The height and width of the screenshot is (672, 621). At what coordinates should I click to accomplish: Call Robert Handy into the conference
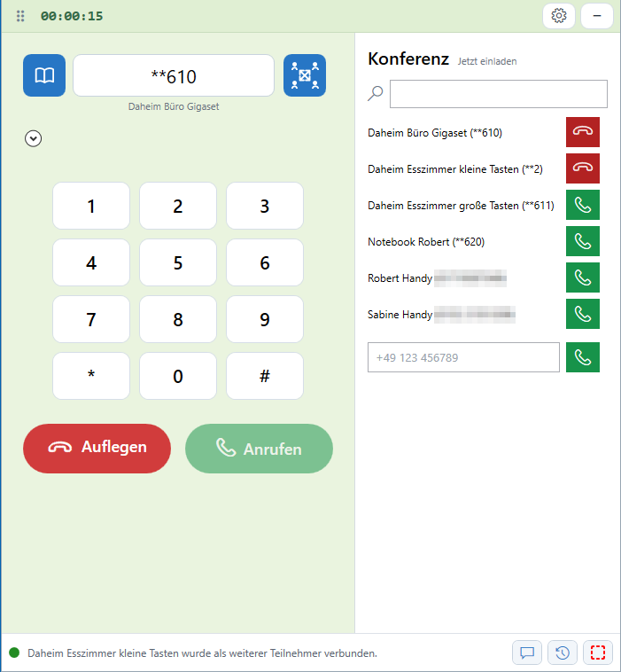coord(582,277)
